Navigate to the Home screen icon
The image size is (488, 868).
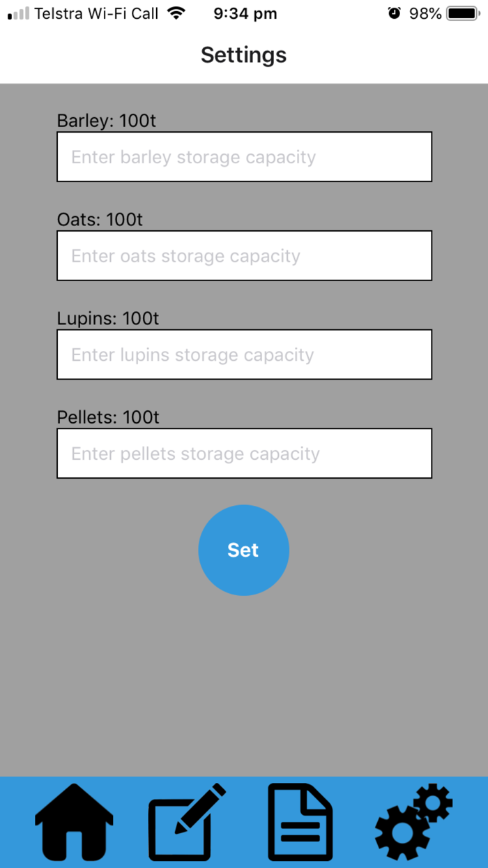73,822
